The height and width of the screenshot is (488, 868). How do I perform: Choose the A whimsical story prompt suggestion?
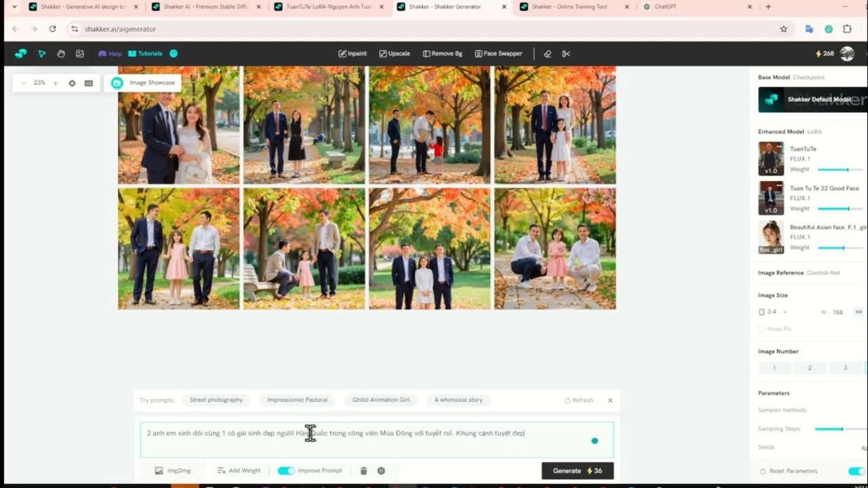458,400
